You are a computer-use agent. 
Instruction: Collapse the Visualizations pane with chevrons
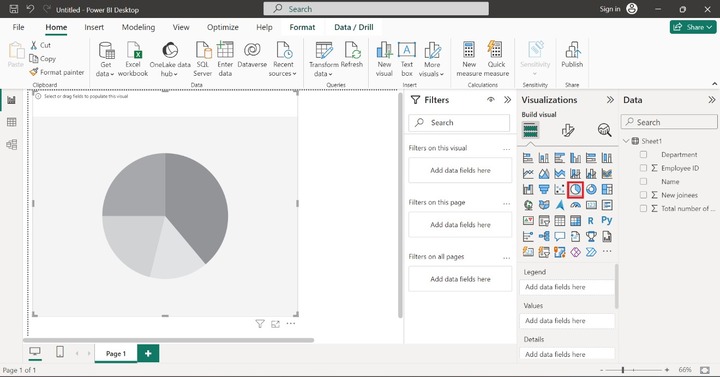tap(610, 100)
